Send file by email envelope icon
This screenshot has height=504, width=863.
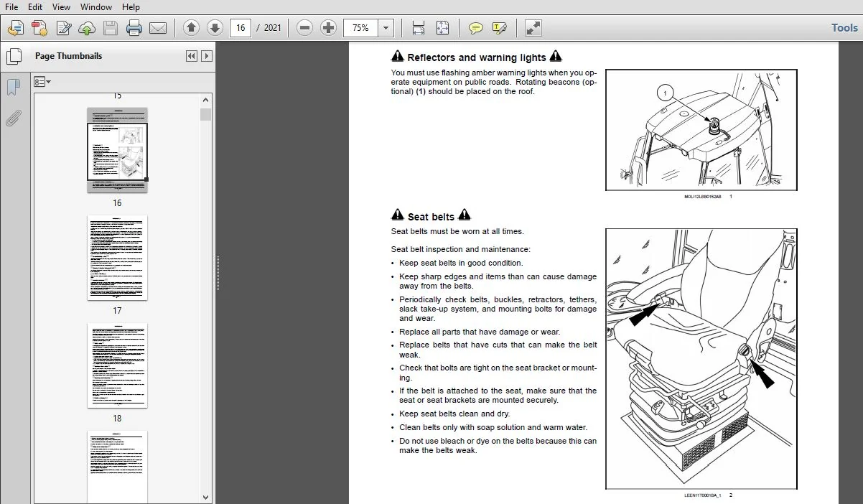tap(158, 28)
